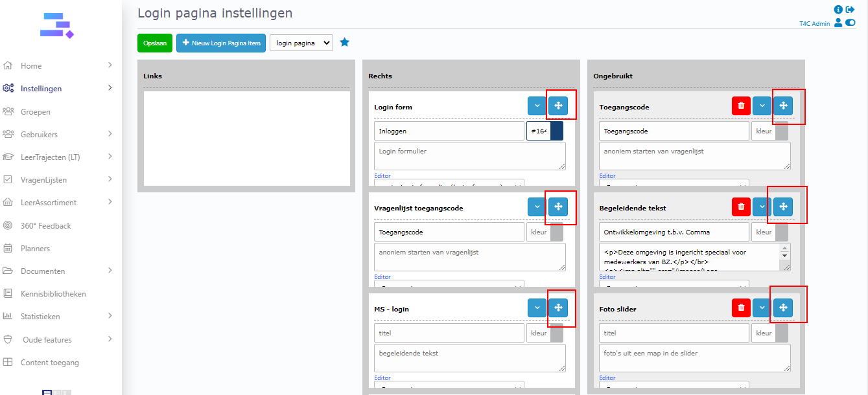Expand the Login form options chevron
The image size is (868, 395).
click(x=537, y=106)
